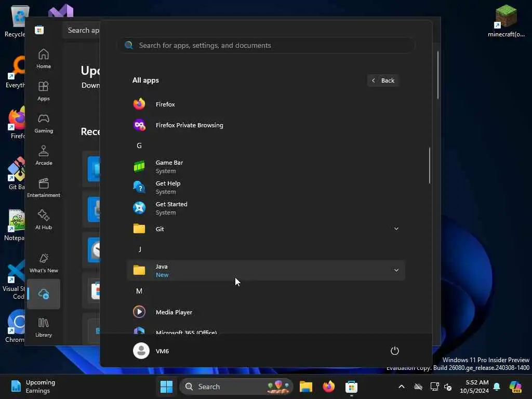Open Entertainment section in Microsoft Store

click(x=44, y=188)
